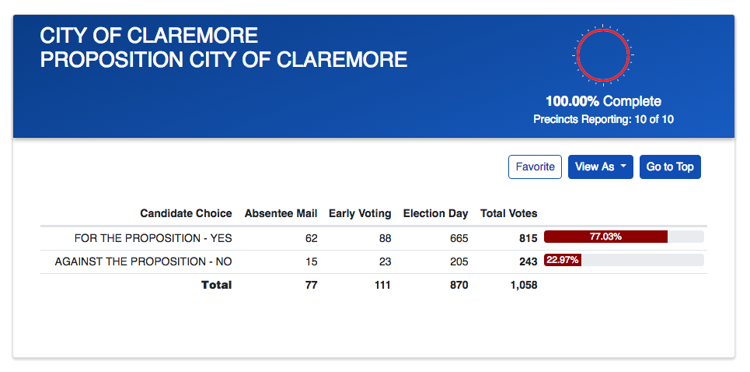Click the Total Votes column header
The image size is (750, 372).
click(509, 213)
